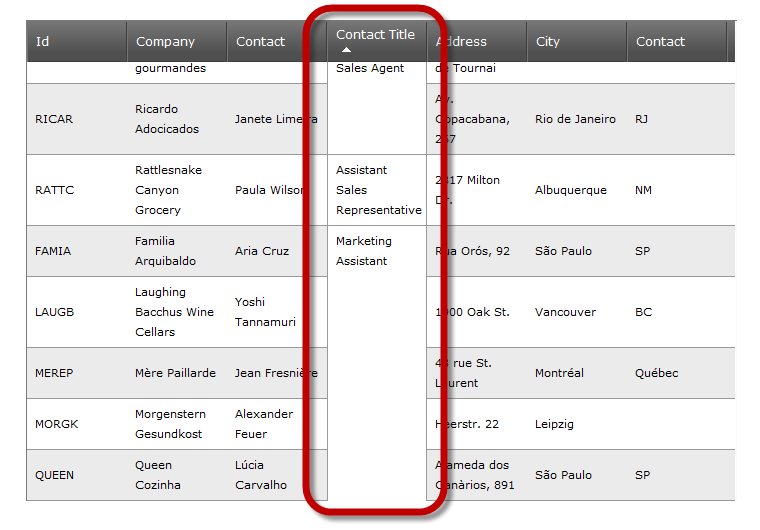Click the Assistant Sales Representative title cell
The height and width of the screenshot is (530, 760).
[x=377, y=190]
